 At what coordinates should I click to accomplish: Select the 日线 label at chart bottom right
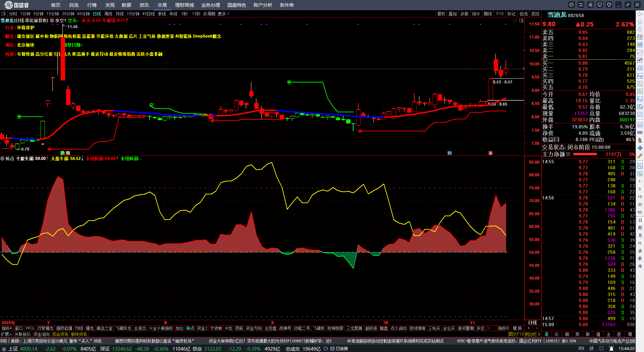click(x=533, y=323)
